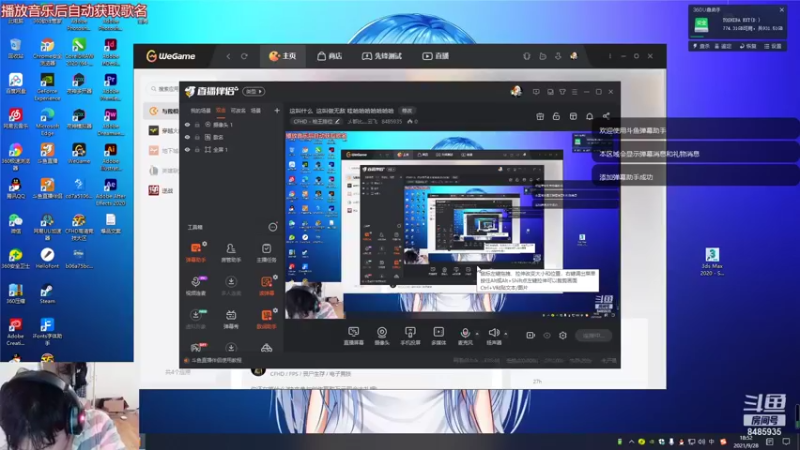
Task: Click the gift box icon in stream header
Action: click(x=540, y=116)
